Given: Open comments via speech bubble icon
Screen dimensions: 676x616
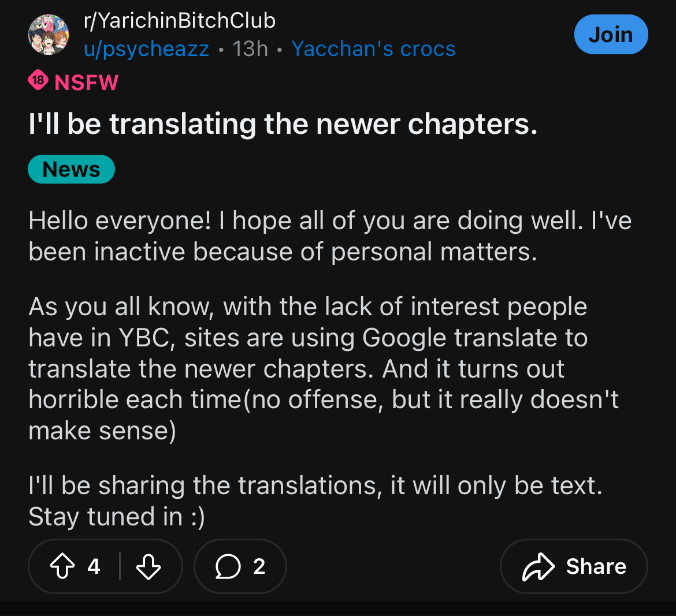Looking at the screenshot, I should tap(228, 566).
